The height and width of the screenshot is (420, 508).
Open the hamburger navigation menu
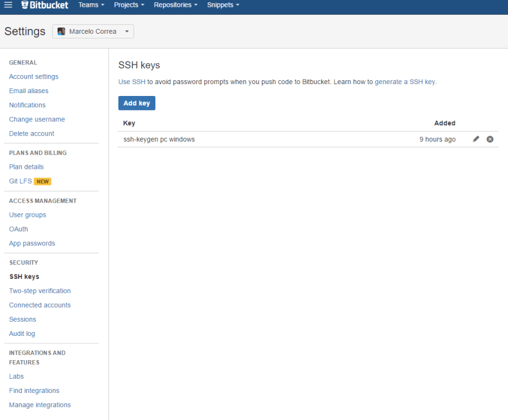8,5
